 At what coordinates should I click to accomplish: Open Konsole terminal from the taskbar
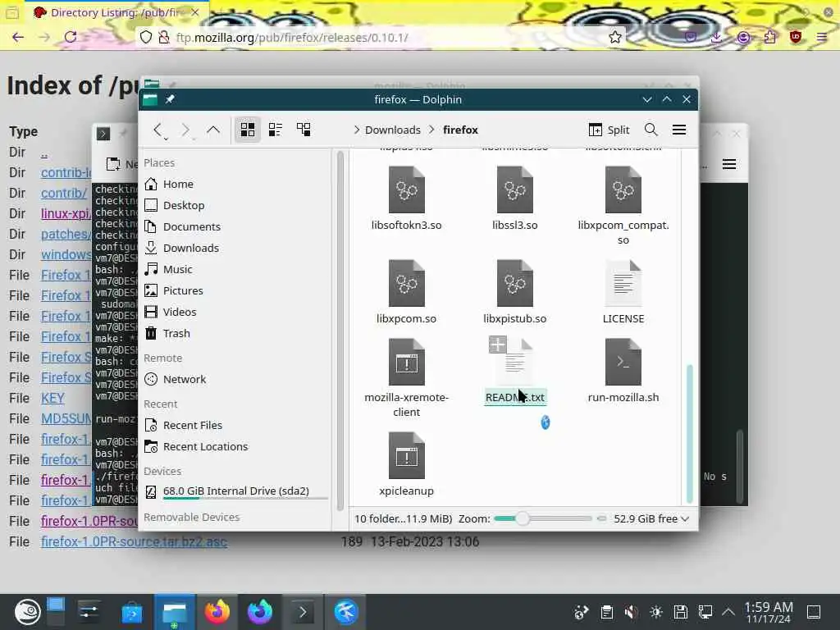click(303, 612)
